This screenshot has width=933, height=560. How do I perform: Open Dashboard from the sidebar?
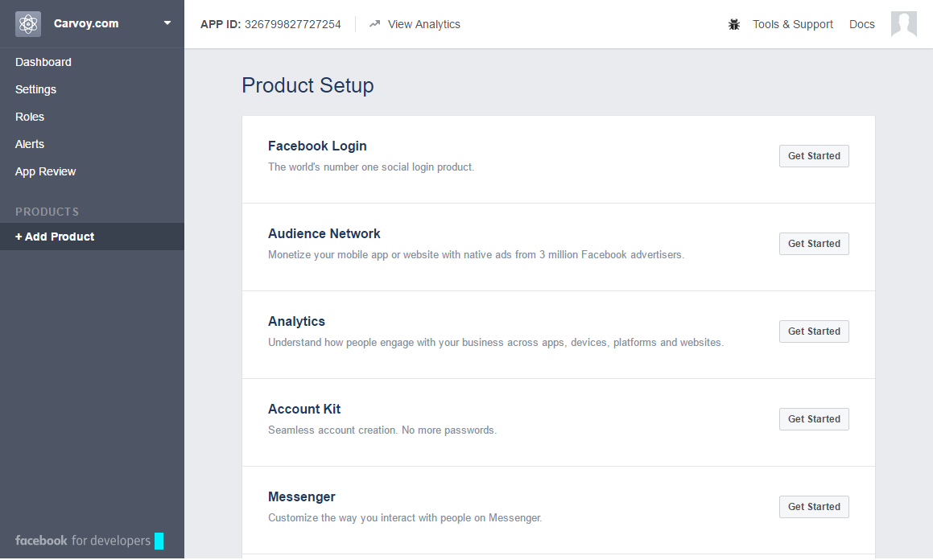43,62
